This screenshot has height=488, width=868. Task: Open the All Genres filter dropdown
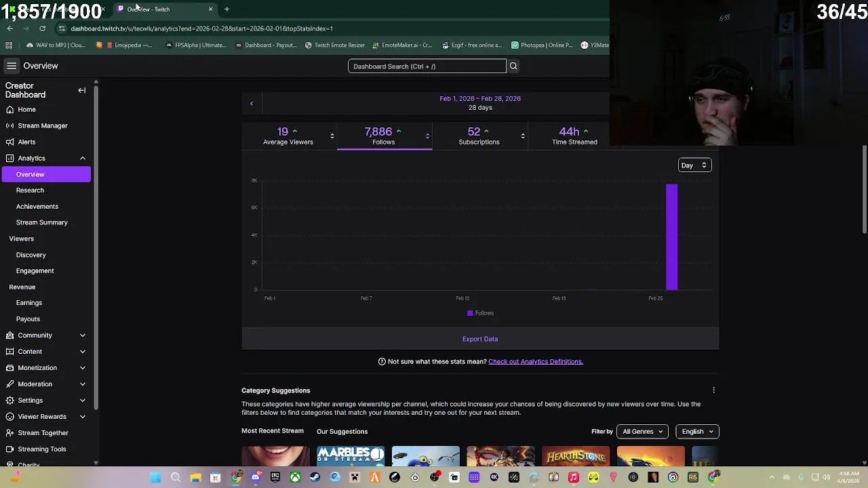pyautogui.click(x=642, y=432)
